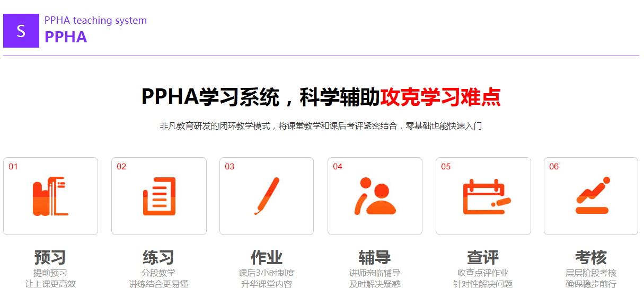This screenshot has height=289, width=644.
Task: Click the 01 number label
Action: point(13,167)
